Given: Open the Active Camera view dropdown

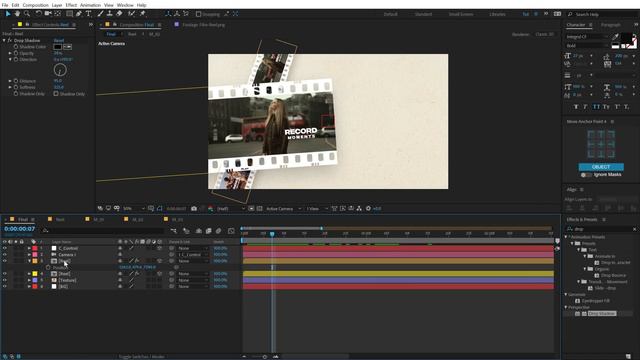Looking at the screenshot, I should (284, 209).
